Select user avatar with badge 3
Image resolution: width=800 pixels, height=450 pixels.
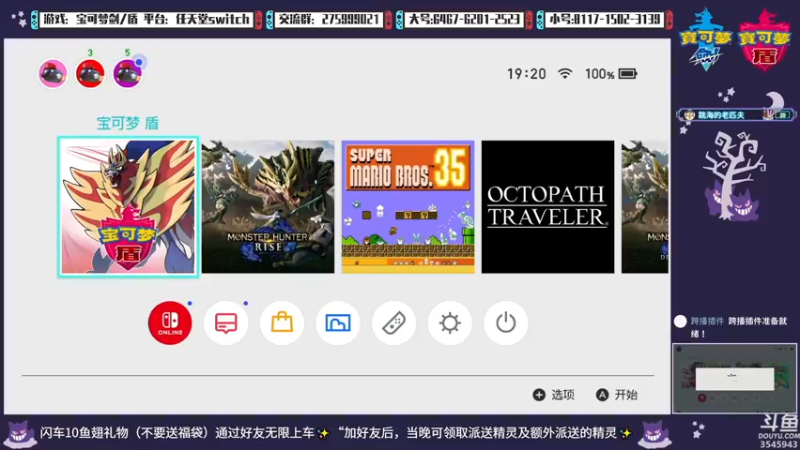(x=90, y=73)
